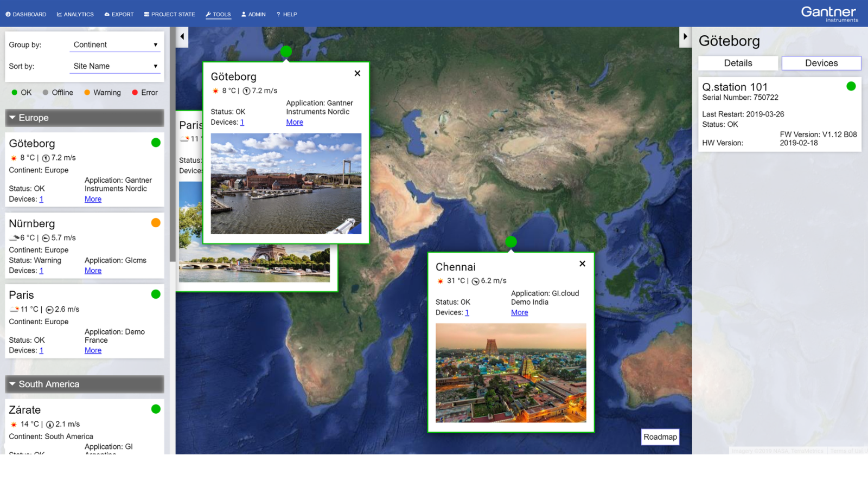Click the Q.station 101 green status indicator
This screenshot has height=488, width=868.
click(851, 86)
